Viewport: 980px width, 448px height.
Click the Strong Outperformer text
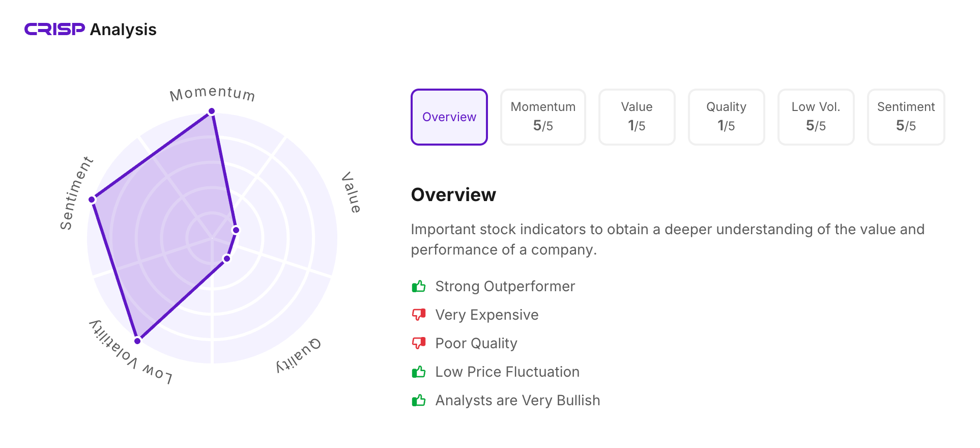pos(505,286)
